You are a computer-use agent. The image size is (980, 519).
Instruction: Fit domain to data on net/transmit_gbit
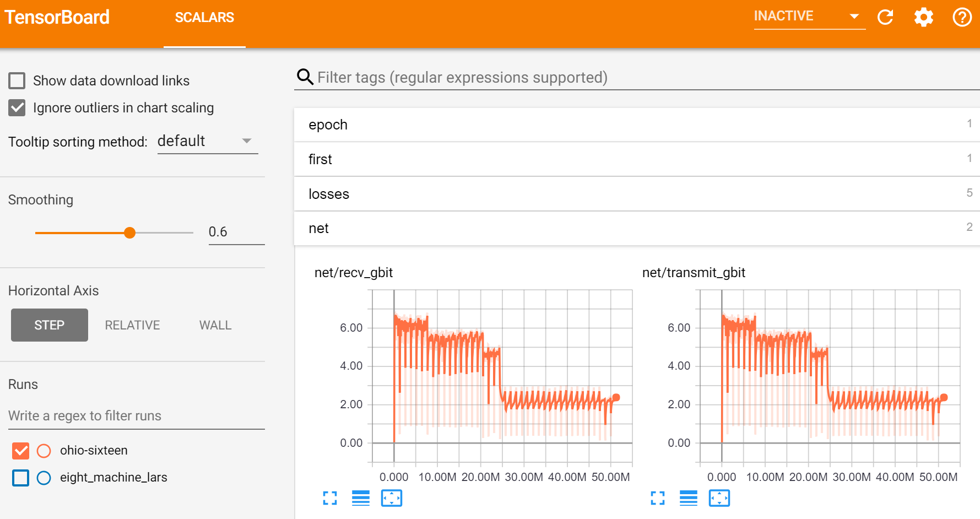(x=719, y=498)
